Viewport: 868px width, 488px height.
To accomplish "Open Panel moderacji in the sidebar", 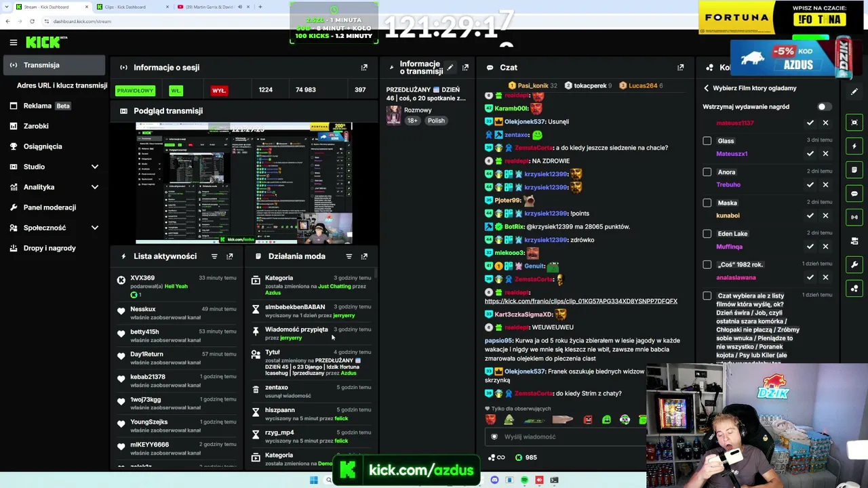I will [x=54, y=207].
